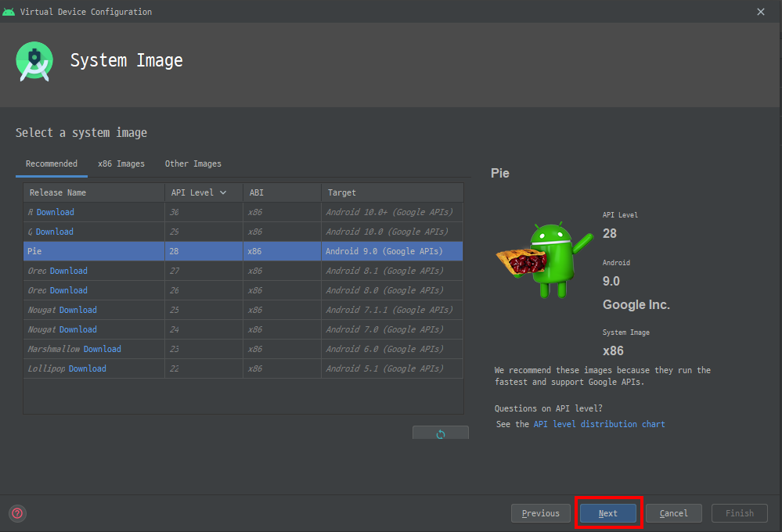The width and height of the screenshot is (782, 532).
Task: Download Oreo API 27 image
Action: 68,271
